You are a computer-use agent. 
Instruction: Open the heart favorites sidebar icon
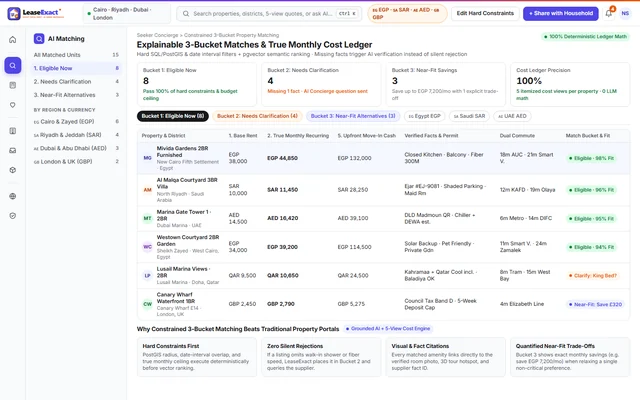[13, 105]
